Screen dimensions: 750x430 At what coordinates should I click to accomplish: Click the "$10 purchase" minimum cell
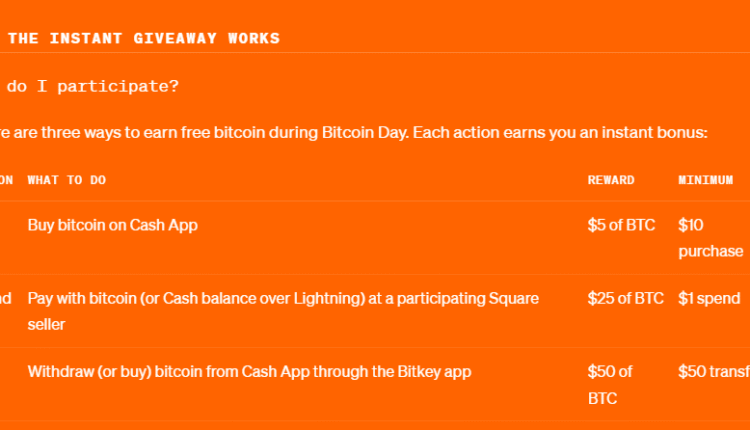709,238
